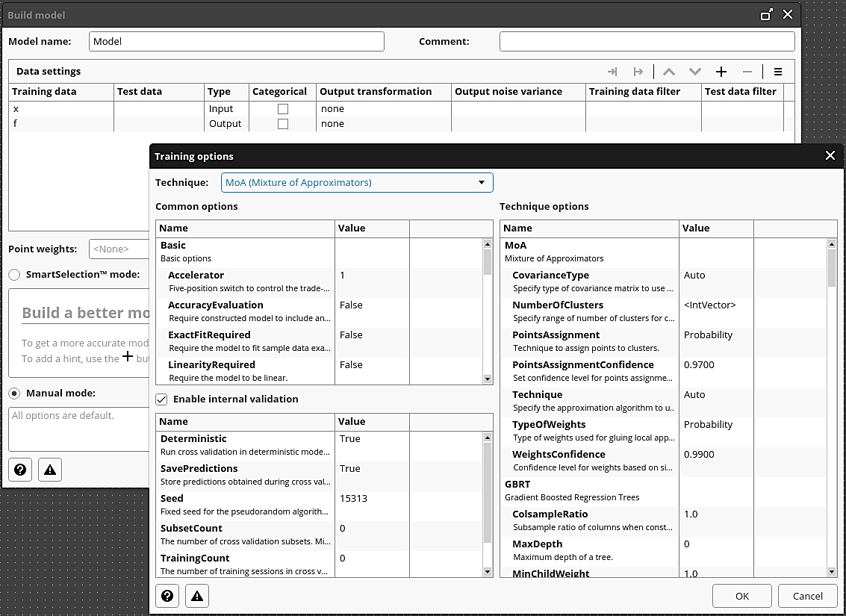Click the Training data column header
846x616 pixels.
[61, 92]
